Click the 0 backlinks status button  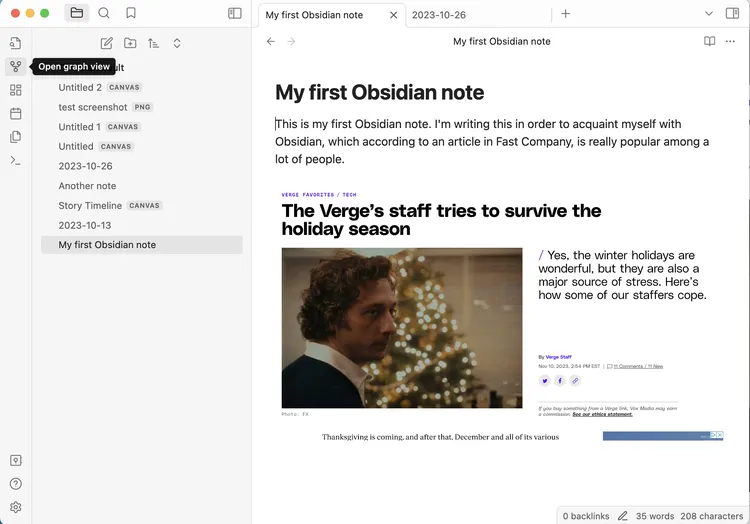tap(586, 516)
